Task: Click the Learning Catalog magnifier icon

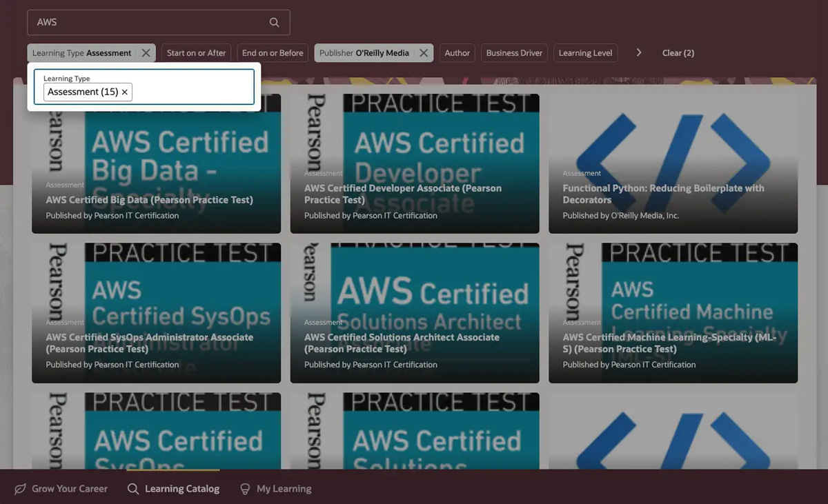Action: tap(133, 489)
